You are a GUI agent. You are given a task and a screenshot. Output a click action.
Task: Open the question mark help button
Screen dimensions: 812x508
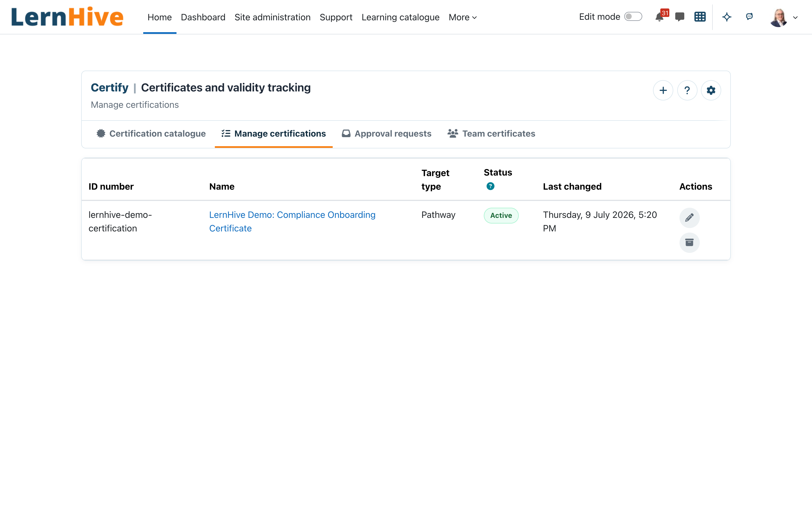tap(687, 90)
